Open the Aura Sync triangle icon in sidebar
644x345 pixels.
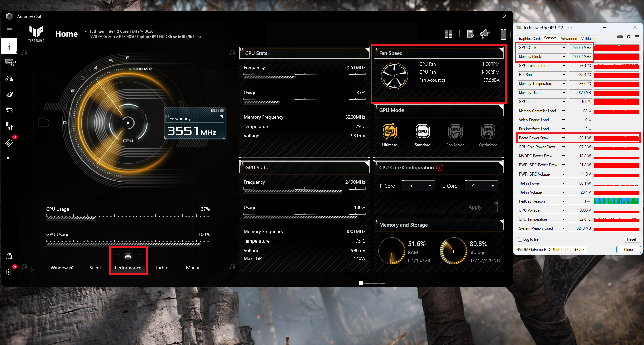(9, 78)
